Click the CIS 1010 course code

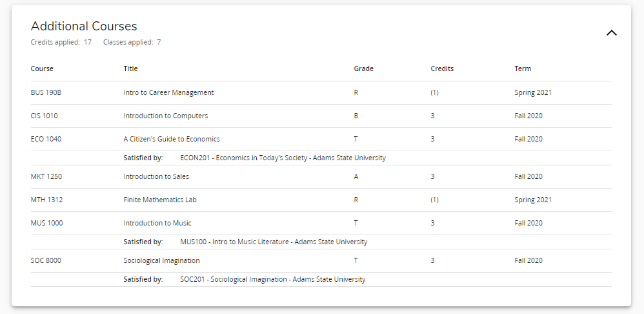click(45, 116)
